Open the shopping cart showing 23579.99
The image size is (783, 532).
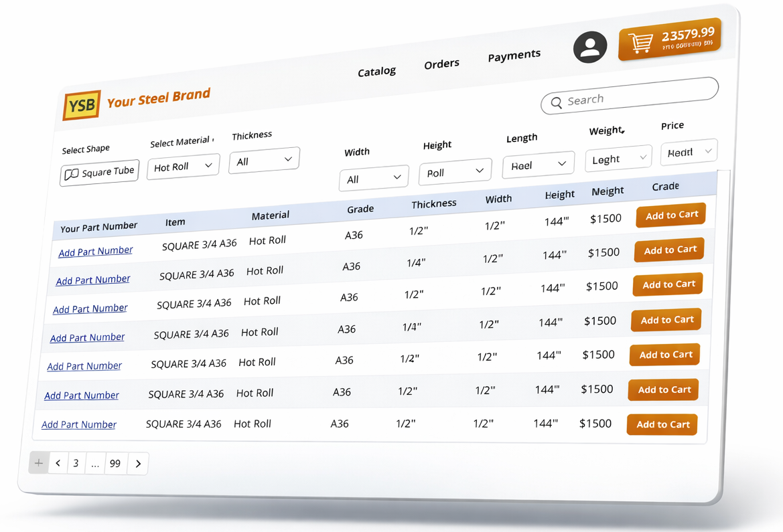tap(670, 39)
